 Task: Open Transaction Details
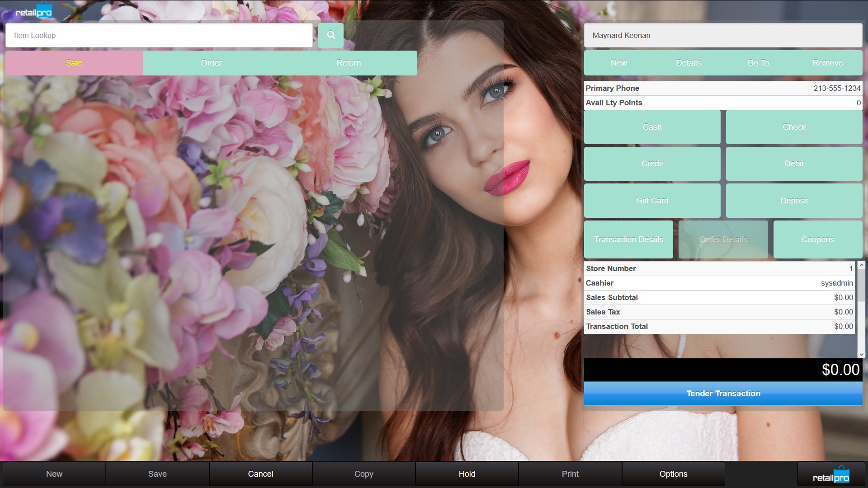(628, 239)
